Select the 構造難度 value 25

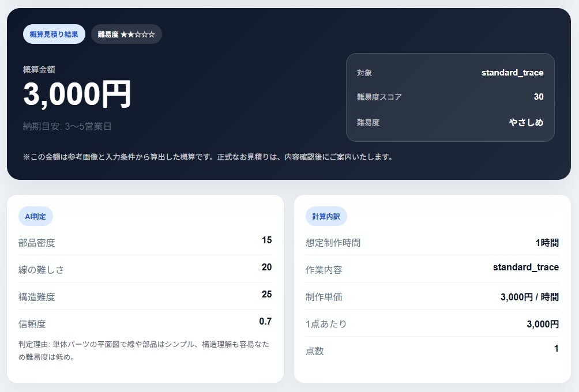266,294
